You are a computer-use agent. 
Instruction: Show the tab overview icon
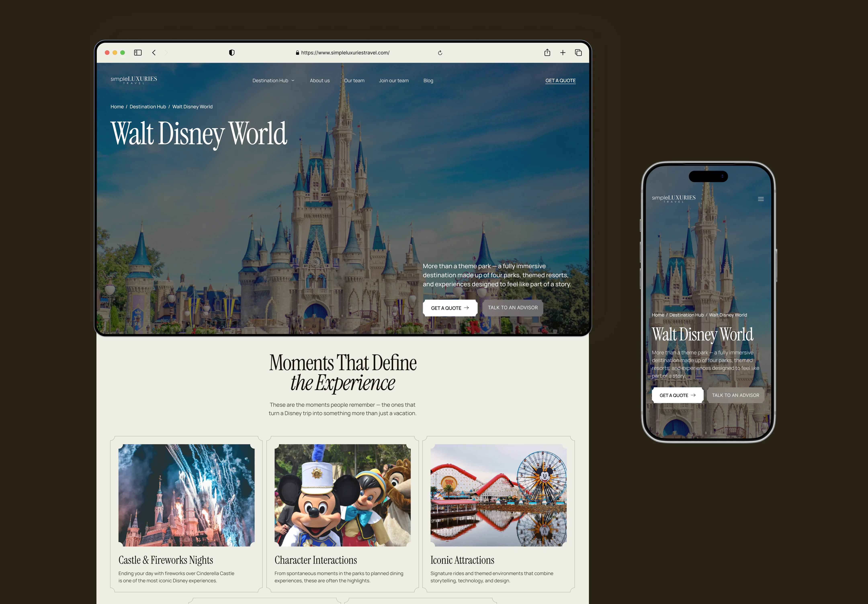[x=578, y=52]
